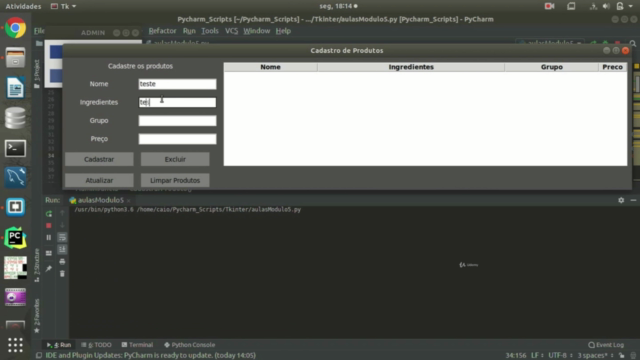
Task: Click the screen recording indicator
Action: (549, 6)
